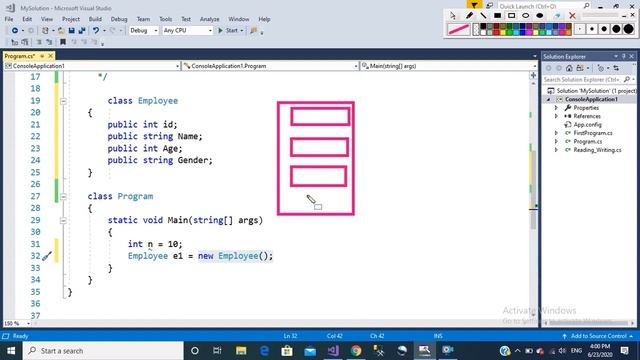Pick the black color swatch
This screenshot has height=360, width=640.
(483, 26)
